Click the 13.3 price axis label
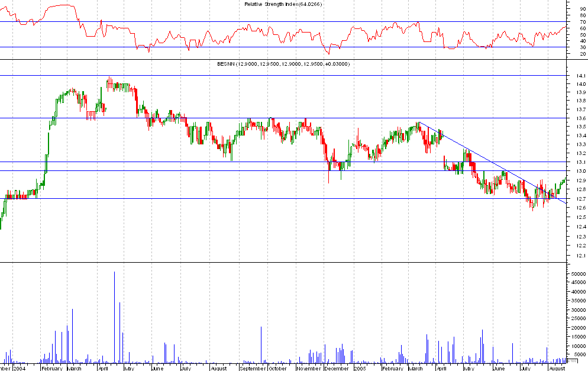The width and height of the screenshot is (588, 371). 581,144
